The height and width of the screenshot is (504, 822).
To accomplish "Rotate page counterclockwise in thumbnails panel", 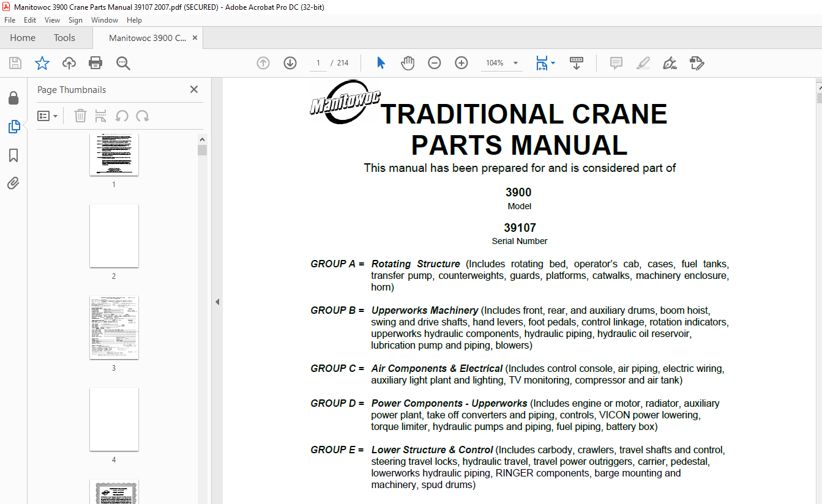I will pos(122,116).
